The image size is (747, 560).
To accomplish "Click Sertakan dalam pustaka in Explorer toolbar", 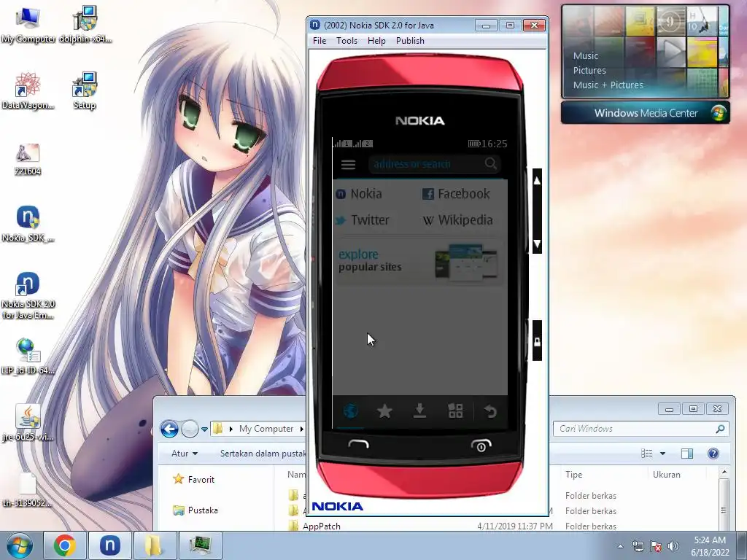I will pos(263,454).
